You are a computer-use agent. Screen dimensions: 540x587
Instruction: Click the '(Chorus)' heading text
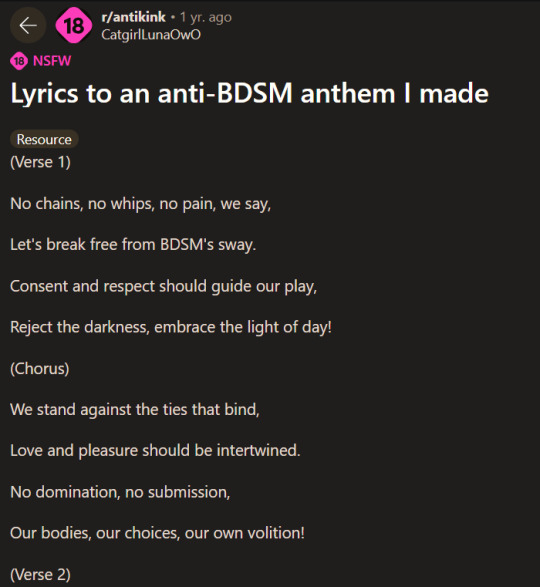coord(40,369)
